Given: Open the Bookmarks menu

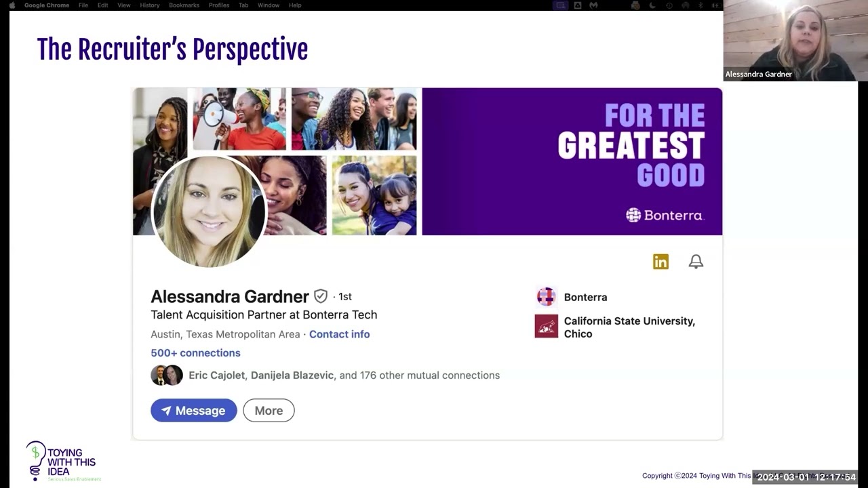Looking at the screenshot, I should click(184, 5).
